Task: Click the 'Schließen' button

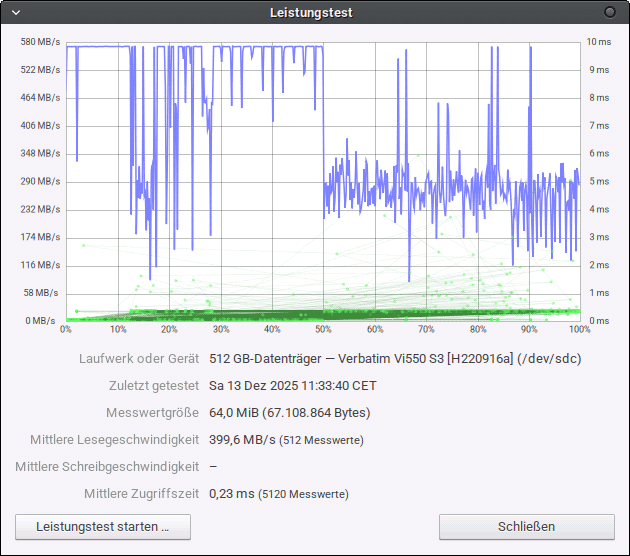Action: point(527,527)
